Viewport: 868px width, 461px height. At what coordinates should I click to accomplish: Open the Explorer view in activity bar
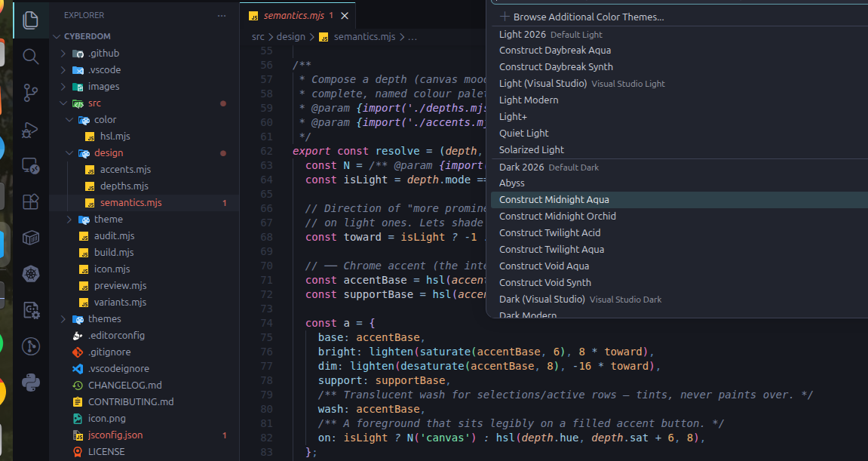coord(30,20)
